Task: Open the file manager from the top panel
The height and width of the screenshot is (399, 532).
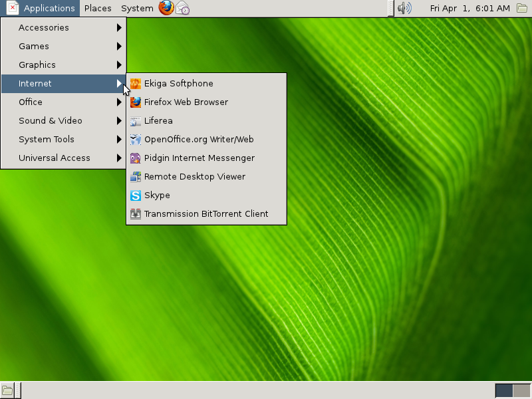Action: (523, 9)
